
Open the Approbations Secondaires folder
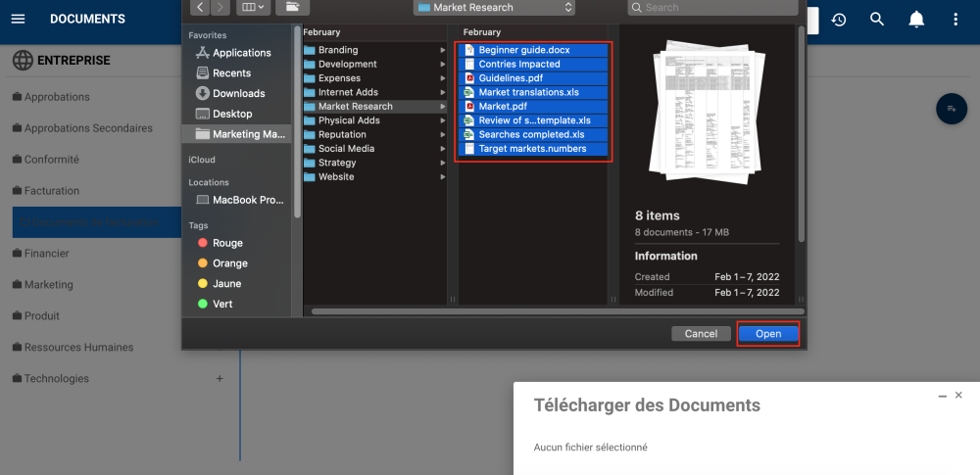tap(82, 128)
